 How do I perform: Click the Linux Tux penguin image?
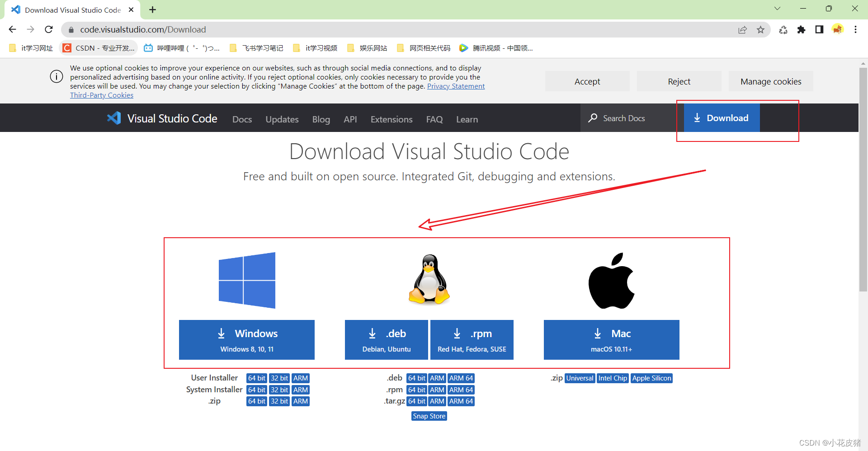click(x=429, y=279)
